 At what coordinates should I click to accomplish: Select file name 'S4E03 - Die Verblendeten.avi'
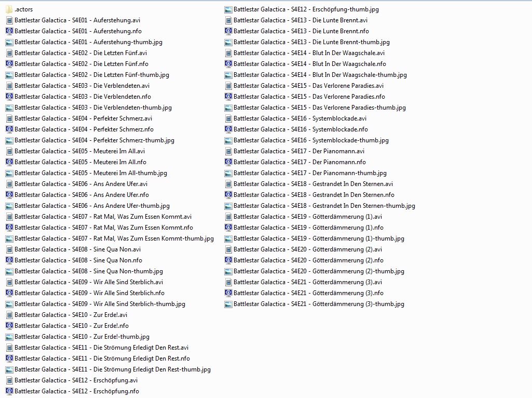pyautogui.click(x=82, y=86)
